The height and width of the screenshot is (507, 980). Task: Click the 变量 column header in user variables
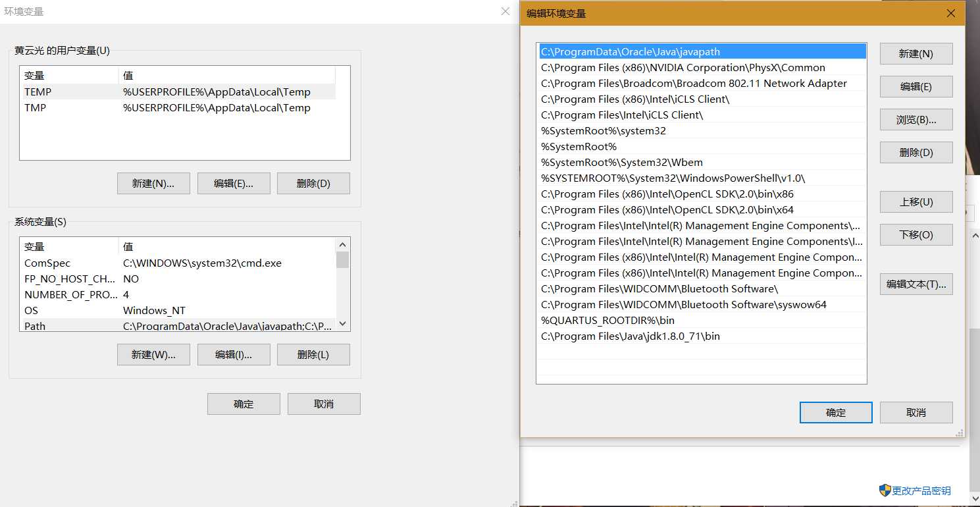[x=69, y=76]
